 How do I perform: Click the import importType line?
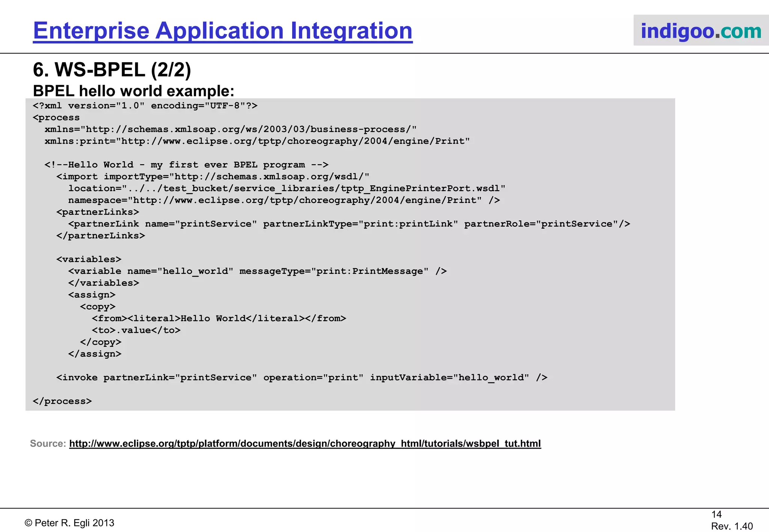[213, 177]
